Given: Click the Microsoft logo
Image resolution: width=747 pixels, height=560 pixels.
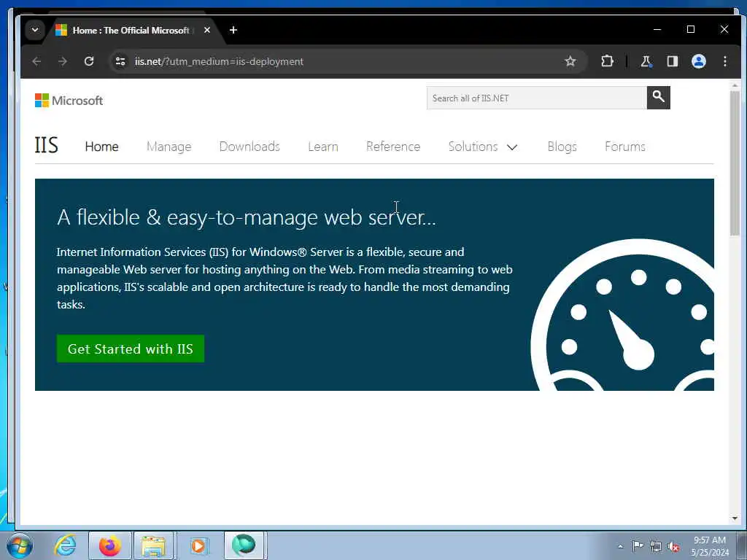Looking at the screenshot, I should tap(69, 101).
